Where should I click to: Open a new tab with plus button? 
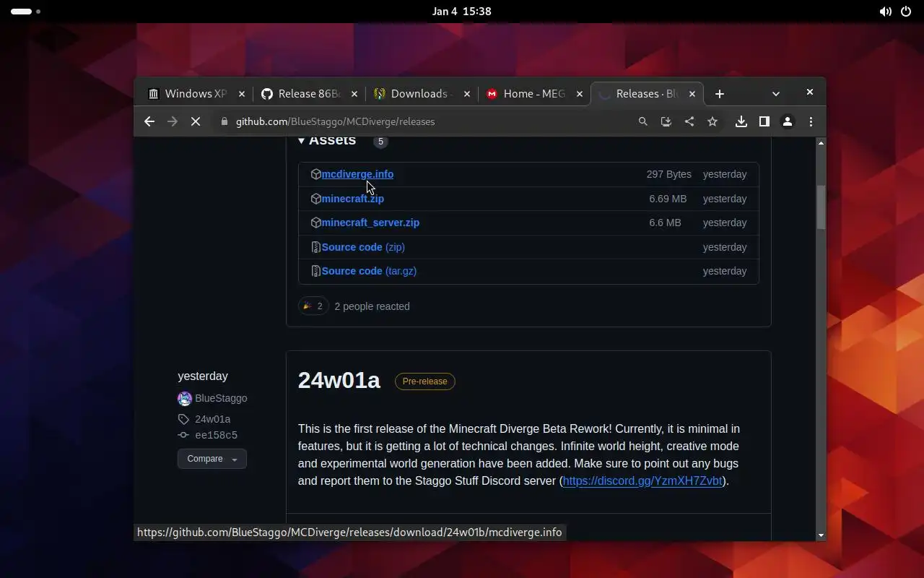[719, 94]
